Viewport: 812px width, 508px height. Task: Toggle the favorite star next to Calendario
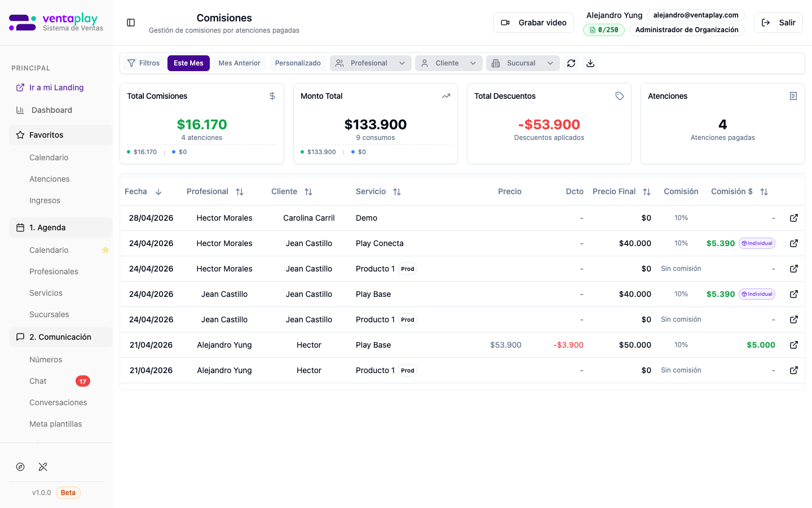[105, 250]
